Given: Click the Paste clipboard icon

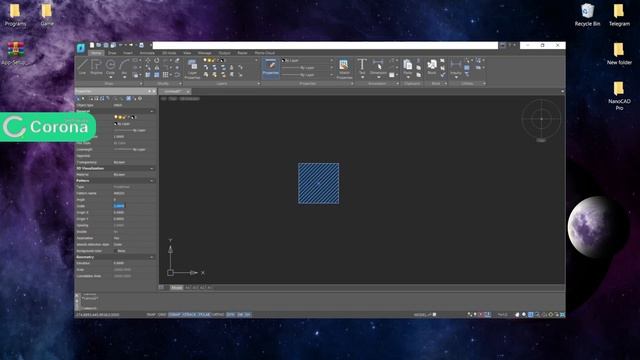Looking at the screenshot, I should point(408,65).
